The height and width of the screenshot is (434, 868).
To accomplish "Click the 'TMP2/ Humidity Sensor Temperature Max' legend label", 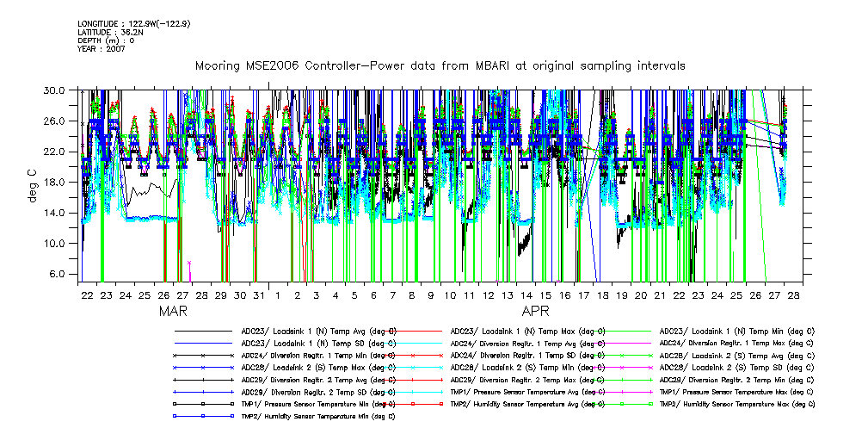I will tap(736, 404).
